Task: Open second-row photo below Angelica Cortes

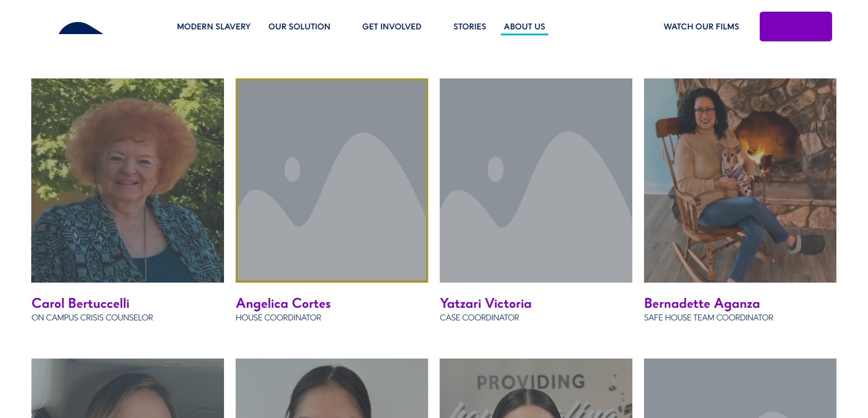Action: point(332,388)
